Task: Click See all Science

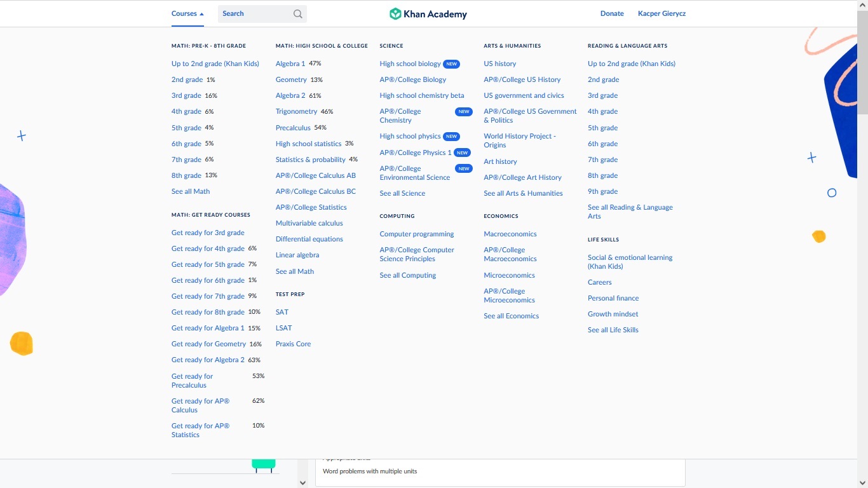Action: point(402,193)
